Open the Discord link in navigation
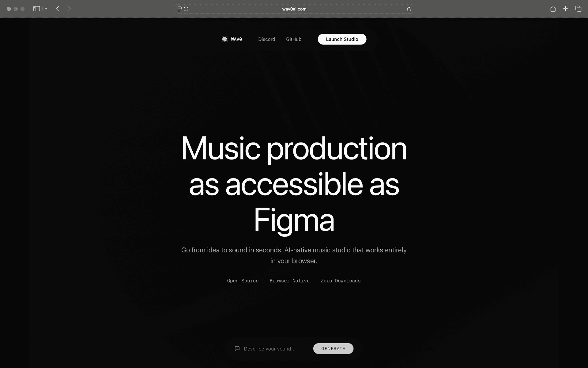 click(266, 39)
